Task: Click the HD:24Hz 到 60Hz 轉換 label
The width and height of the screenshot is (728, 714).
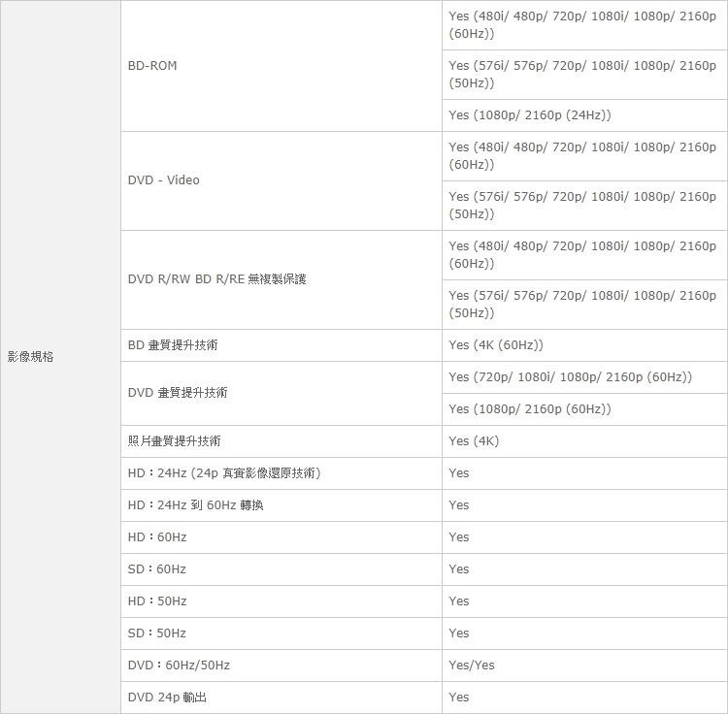Action: coord(195,505)
